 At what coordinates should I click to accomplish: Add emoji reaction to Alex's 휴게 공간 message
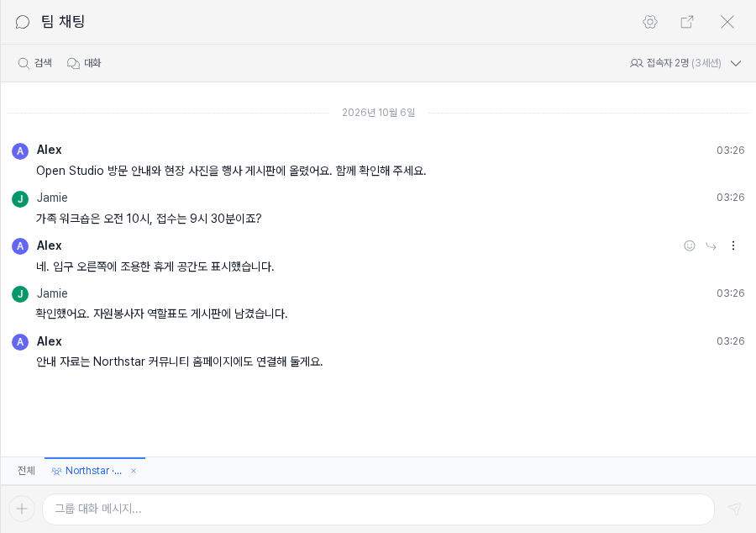690,246
